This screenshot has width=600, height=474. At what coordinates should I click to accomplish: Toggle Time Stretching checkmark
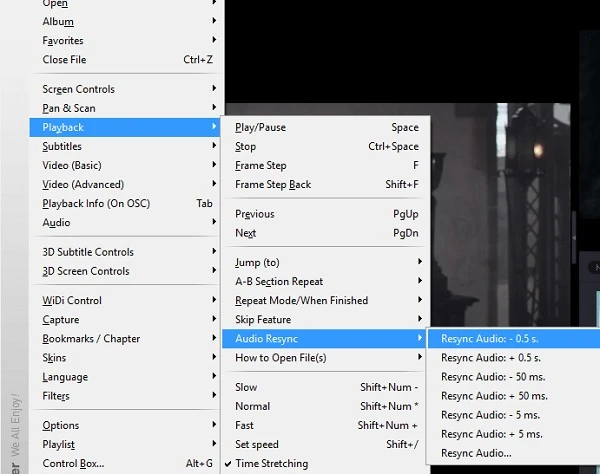click(324, 464)
